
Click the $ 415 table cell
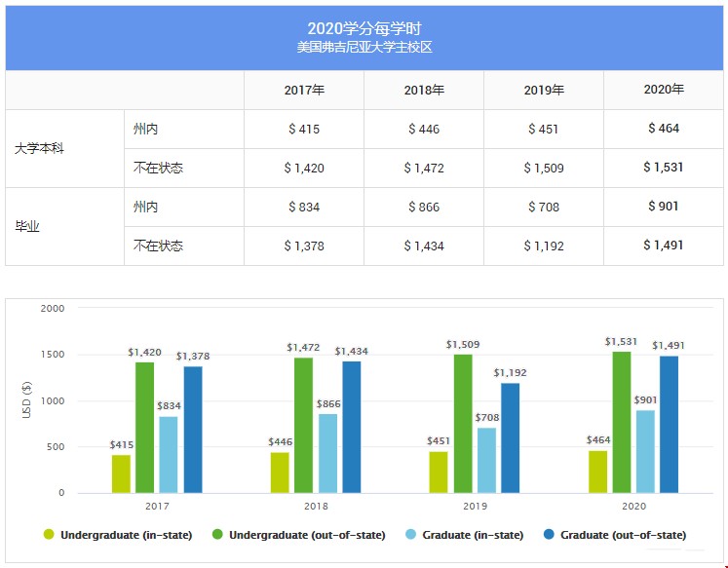pos(304,129)
